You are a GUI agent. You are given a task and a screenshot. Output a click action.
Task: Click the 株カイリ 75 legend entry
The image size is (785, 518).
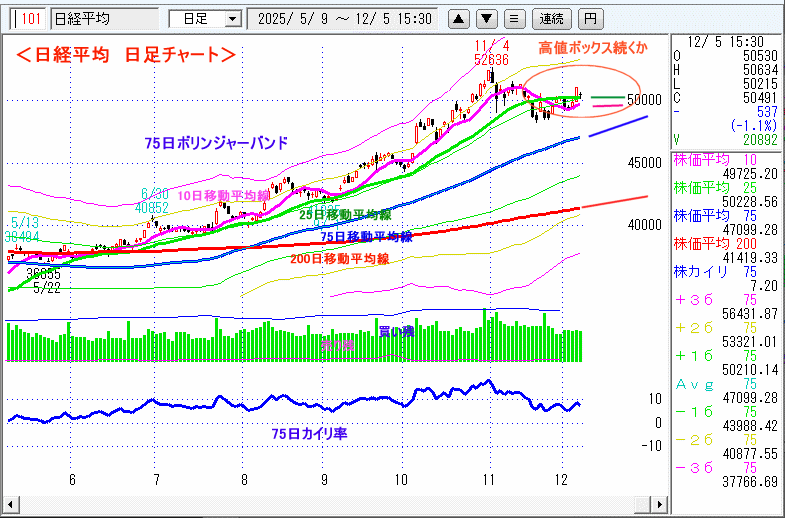point(715,272)
